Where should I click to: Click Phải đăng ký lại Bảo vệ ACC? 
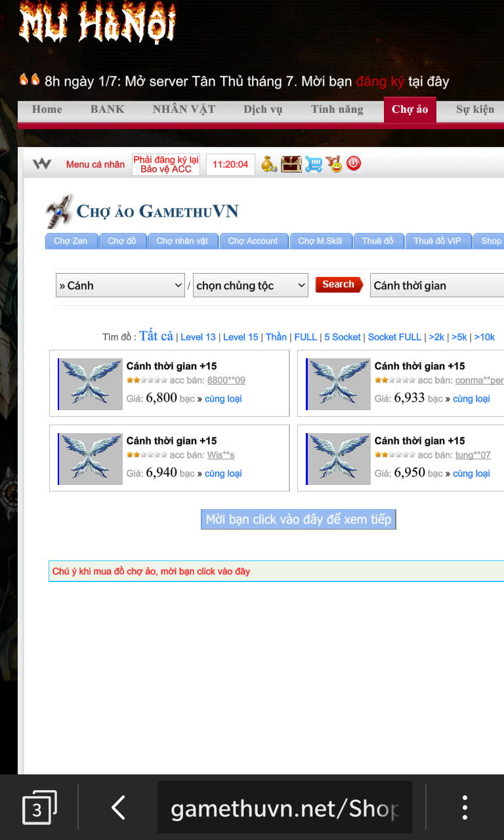(x=166, y=165)
